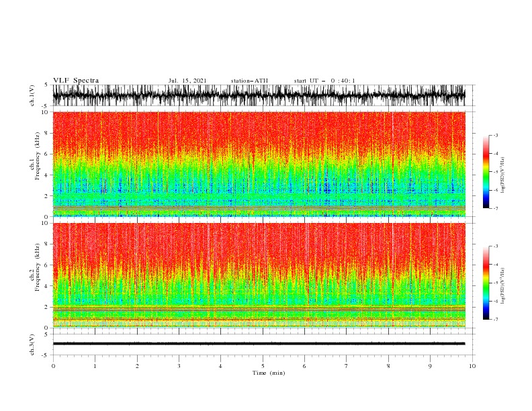Click the log(PSD) label beside ch.2 colorbar

click(x=503, y=286)
